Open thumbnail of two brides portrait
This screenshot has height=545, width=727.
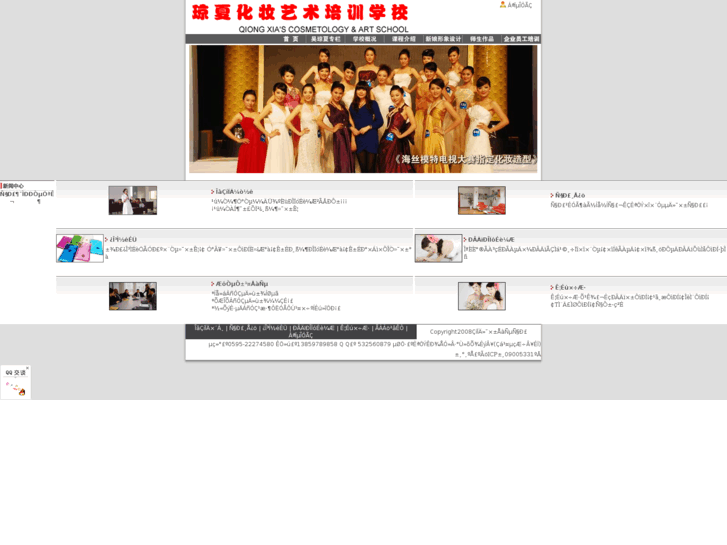[x=482, y=296]
